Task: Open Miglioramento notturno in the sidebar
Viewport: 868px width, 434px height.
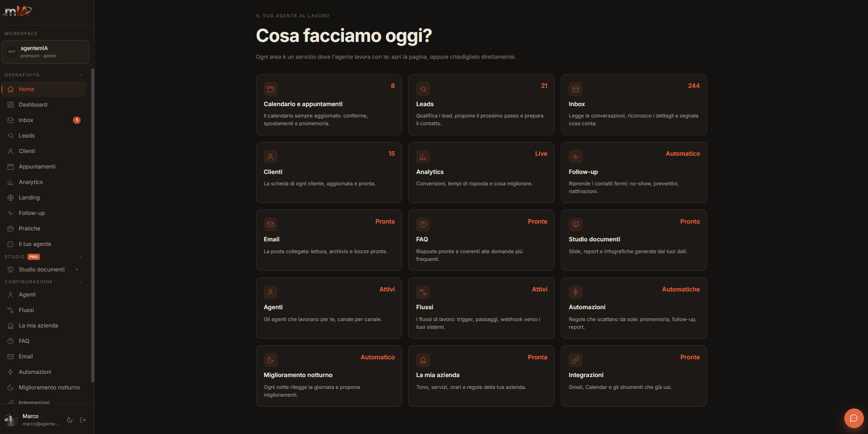Action: [44, 388]
